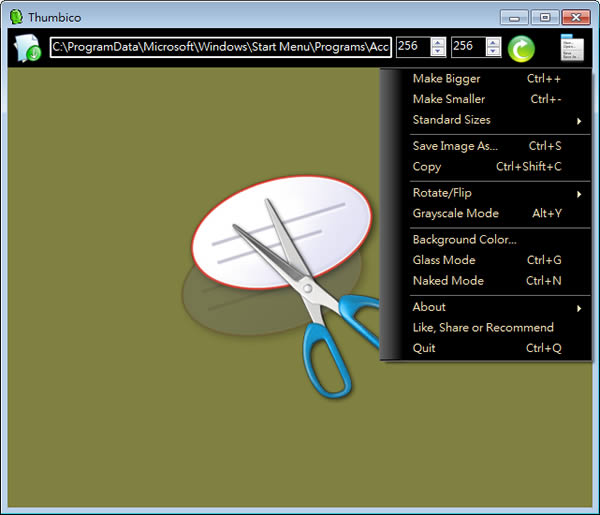The height and width of the screenshot is (515, 600).
Task: Click the Thumbico title bar app icon
Action: point(15,16)
